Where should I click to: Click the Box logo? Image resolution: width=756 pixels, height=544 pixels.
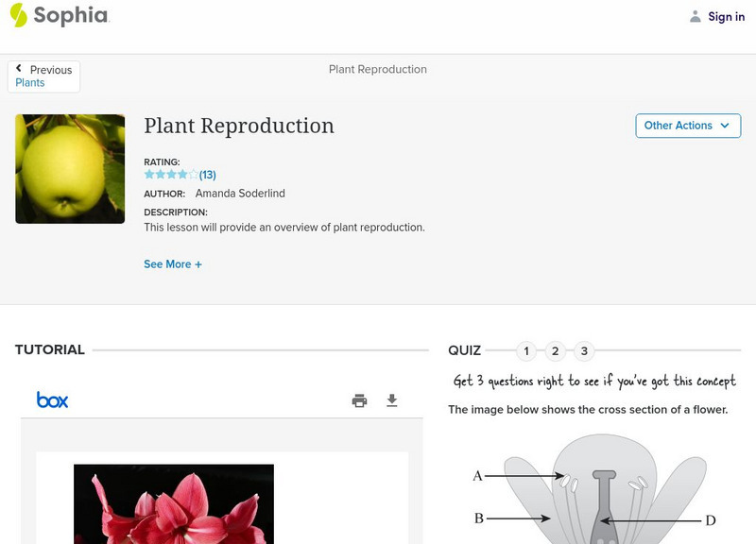(x=53, y=400)
